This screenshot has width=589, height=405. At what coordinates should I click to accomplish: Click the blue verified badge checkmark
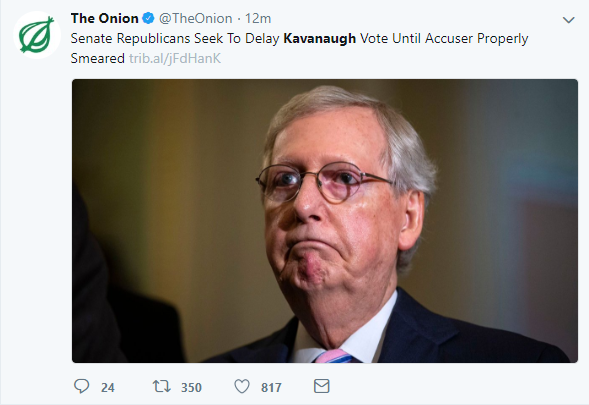149,18
